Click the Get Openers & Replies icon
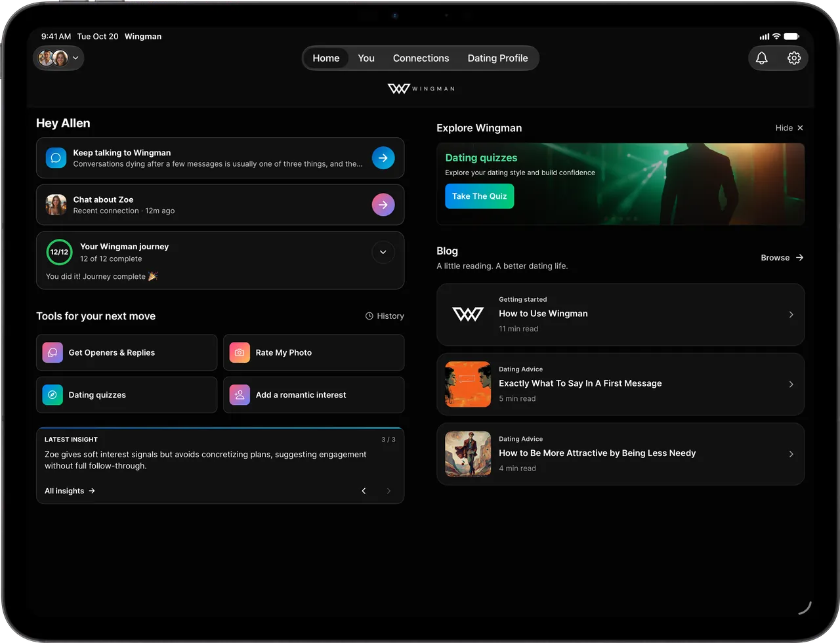 (52, 352)
